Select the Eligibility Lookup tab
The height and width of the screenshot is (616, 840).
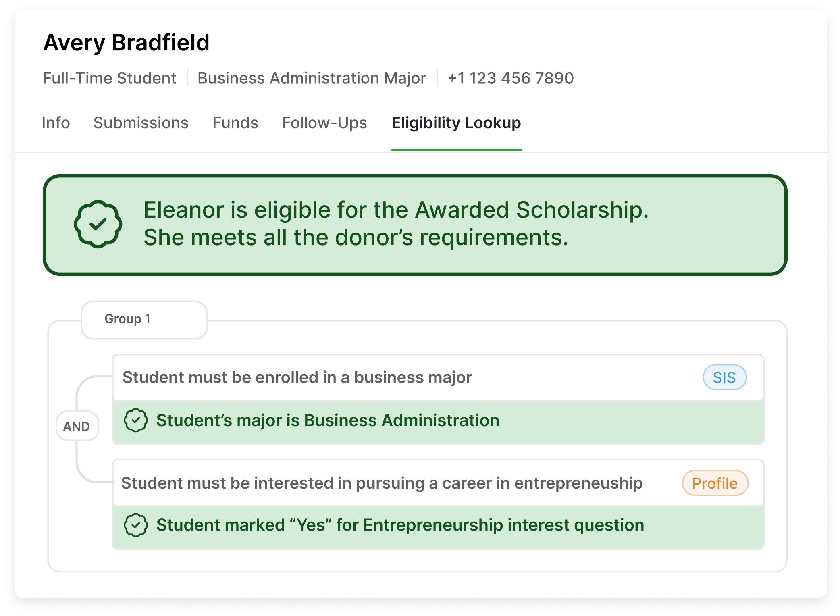coord(456,123)
